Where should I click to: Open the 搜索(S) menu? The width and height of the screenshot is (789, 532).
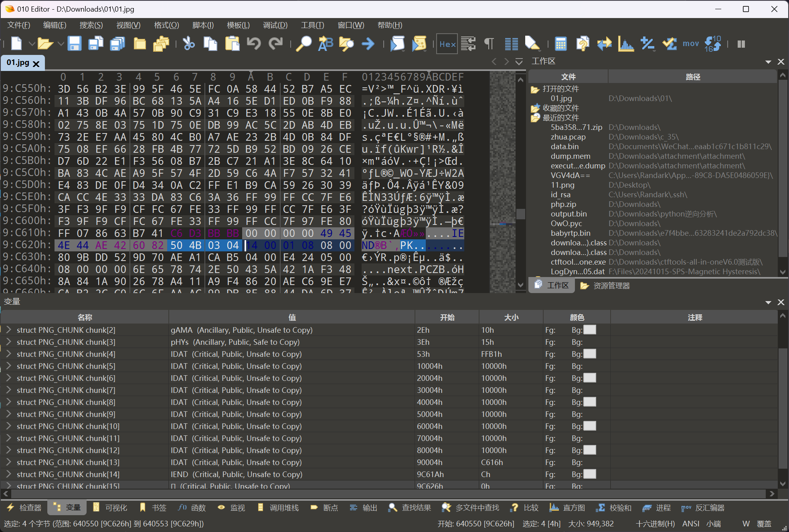(x=91, y=25)
